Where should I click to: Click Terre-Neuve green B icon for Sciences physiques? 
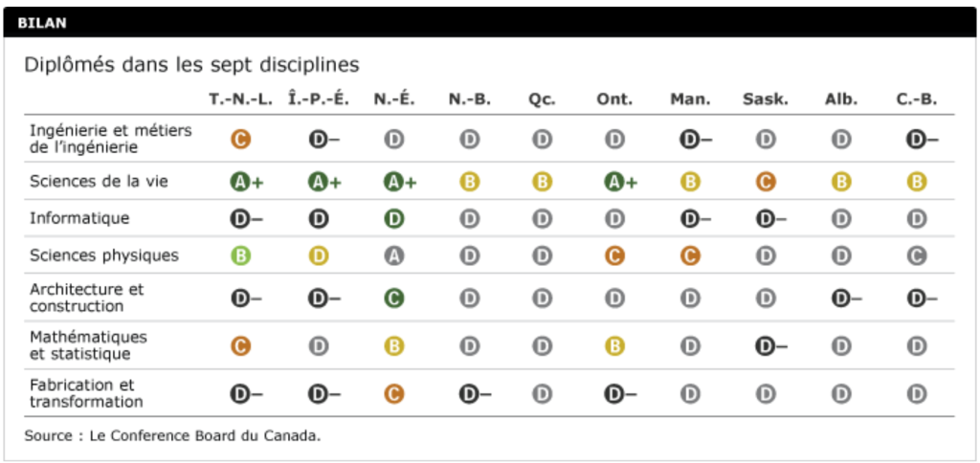240,256
